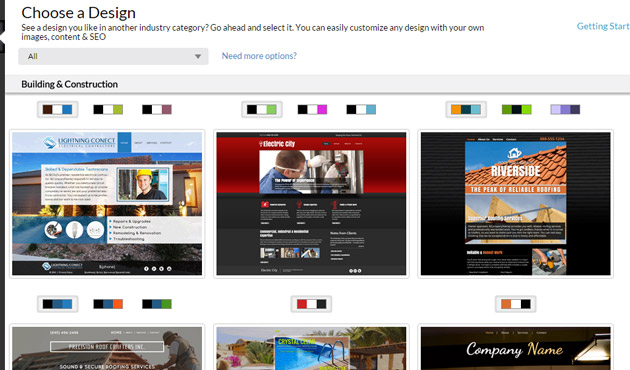Select black-white-light blue swatch above Electric City
This screenshot has width=630, height=370.
point(361,109)
